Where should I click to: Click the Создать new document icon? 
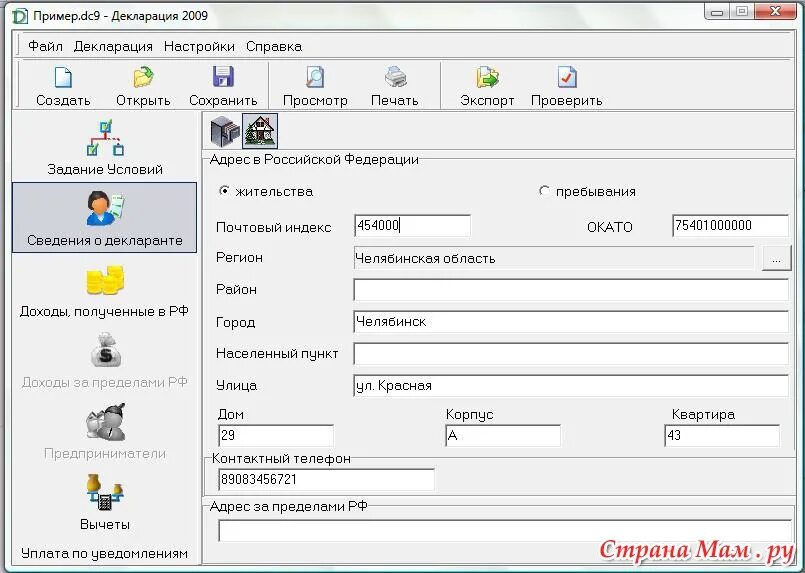(x=63, y=78)
